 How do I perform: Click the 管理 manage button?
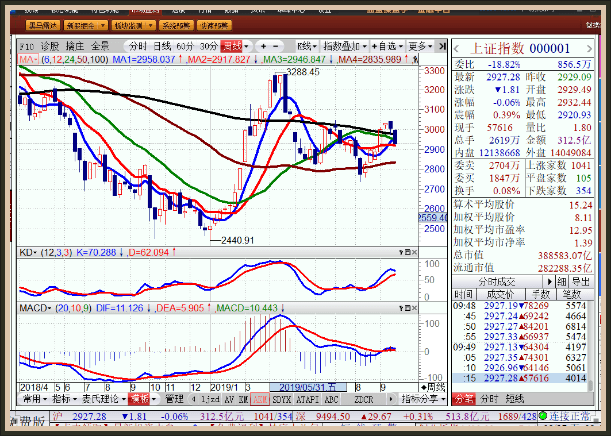(174, 399)
